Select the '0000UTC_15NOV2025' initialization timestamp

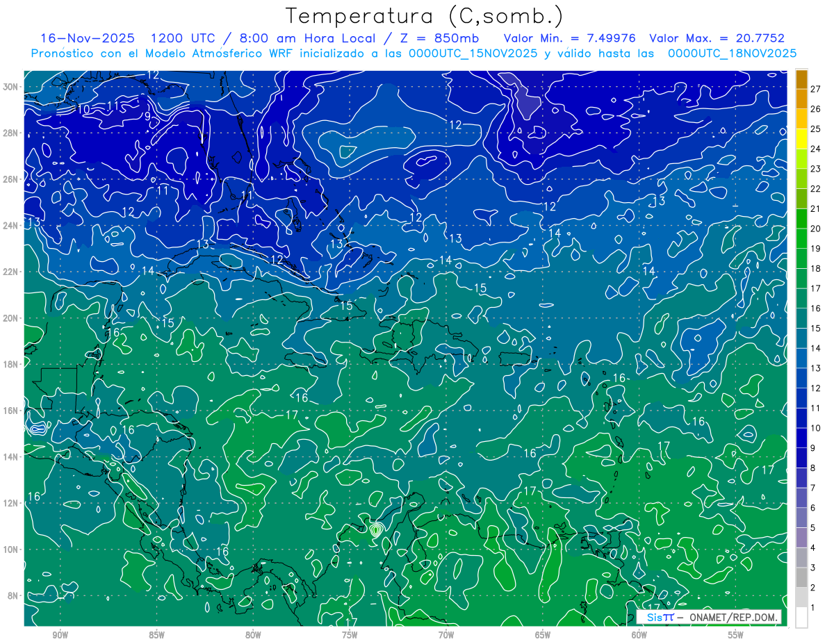473,53
